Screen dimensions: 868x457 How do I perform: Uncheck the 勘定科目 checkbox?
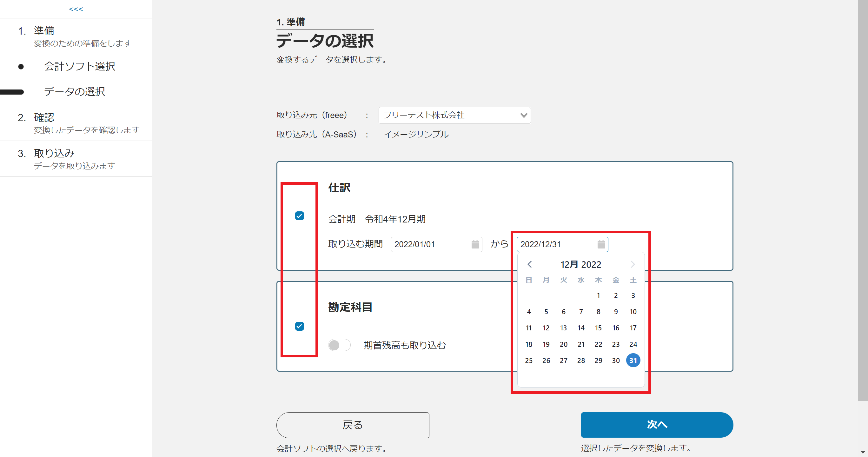pyautogui.click(x=300, y=326)
